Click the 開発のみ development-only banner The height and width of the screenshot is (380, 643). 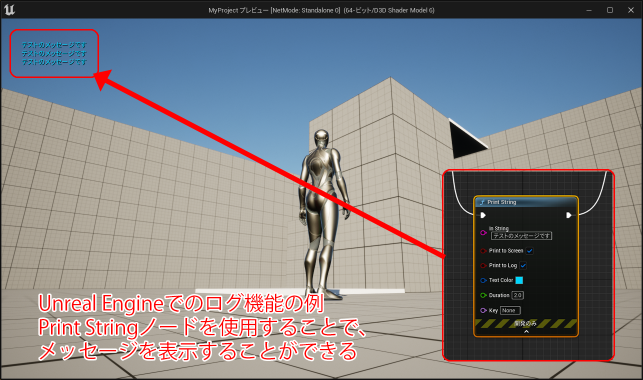(526, 324)
